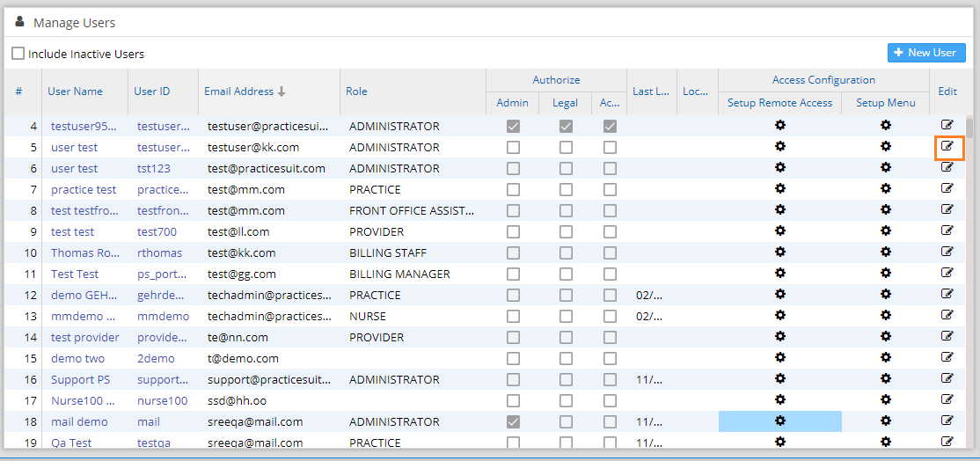Open Setup Remote Access gear for row 18
Image resolution: width=980 pixels, height=461 pixels.
[779, 421]
